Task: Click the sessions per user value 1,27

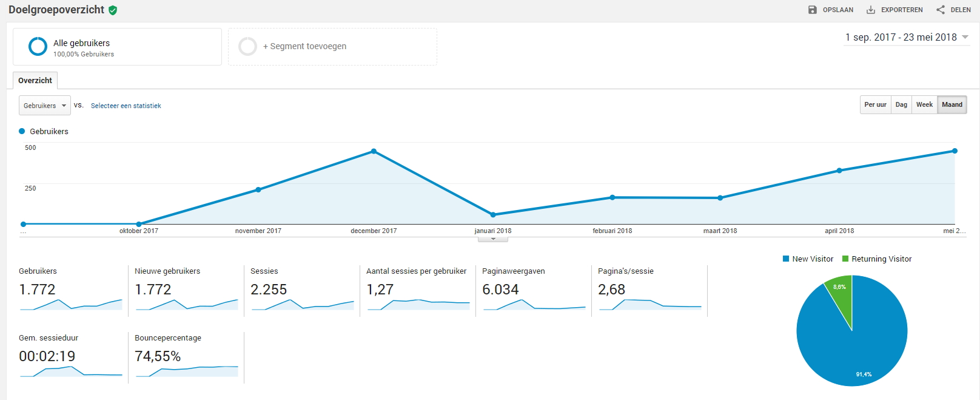Action: (380, 290)
